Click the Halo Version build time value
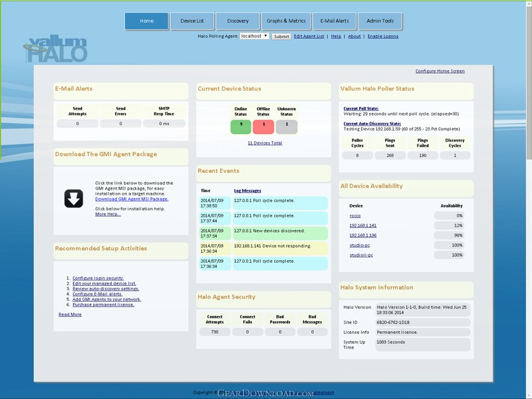Screen dimensions: 532x399 coord(423,310)
